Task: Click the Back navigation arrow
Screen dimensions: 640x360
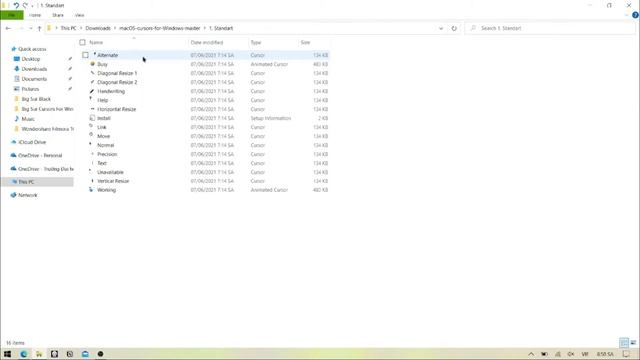Action: pos(8,28)
